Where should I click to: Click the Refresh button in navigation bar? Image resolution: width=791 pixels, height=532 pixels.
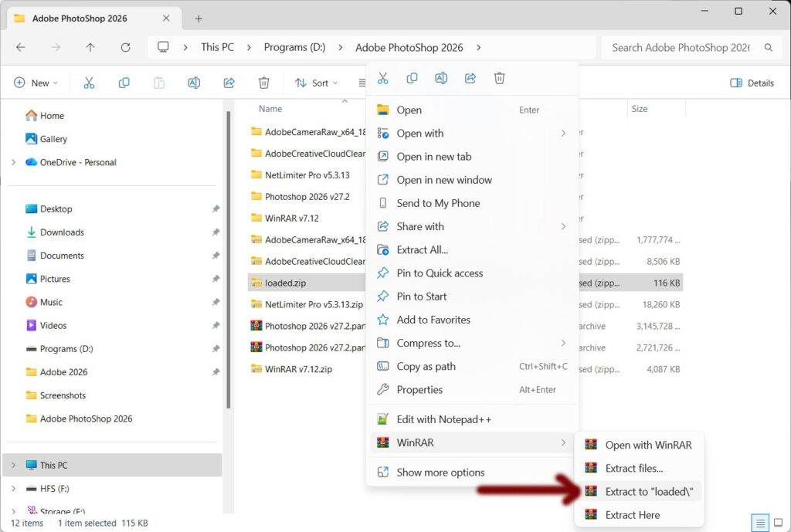pyautogui.click(x=125, y=47)
